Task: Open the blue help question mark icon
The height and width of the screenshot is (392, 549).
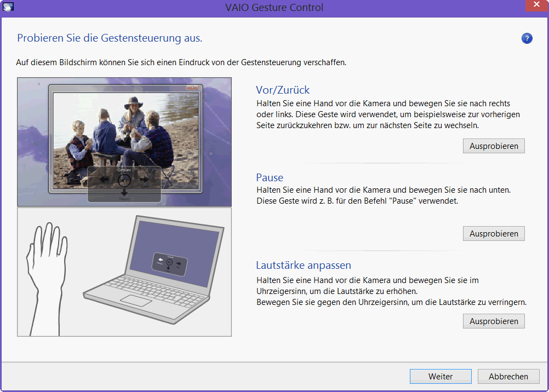Action: pos(527,38)
